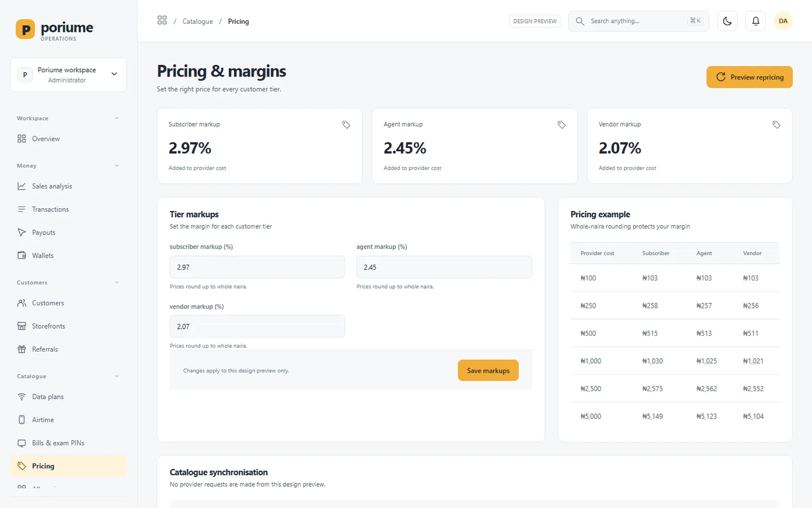The image size is (812, 508).
Task: Click the tag icon on Agent markup card
Action: [x=561, y=124]
